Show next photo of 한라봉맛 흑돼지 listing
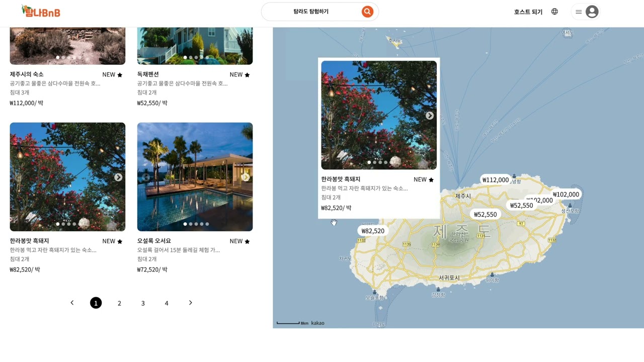The width and height of the screenshot is (644, 362). coord(118,177)
